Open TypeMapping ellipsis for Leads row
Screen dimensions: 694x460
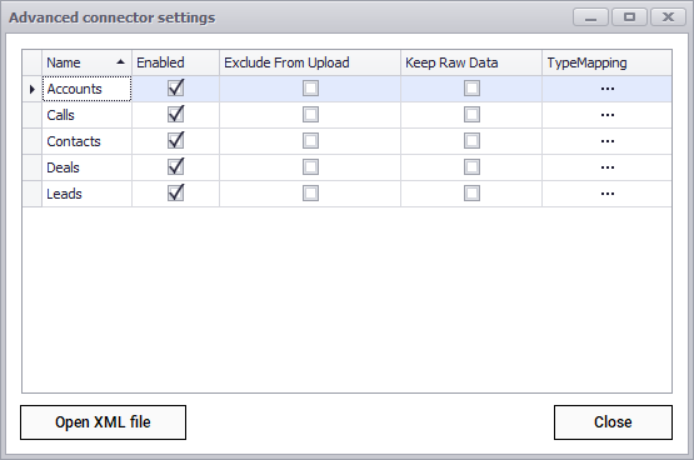(607, 193)
